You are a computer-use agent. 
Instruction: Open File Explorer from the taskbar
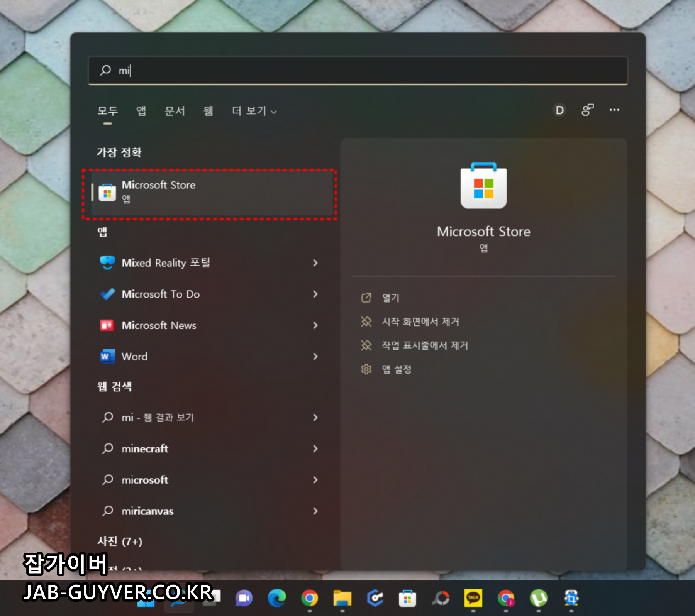pyautogui.click(x=342, y=598)
